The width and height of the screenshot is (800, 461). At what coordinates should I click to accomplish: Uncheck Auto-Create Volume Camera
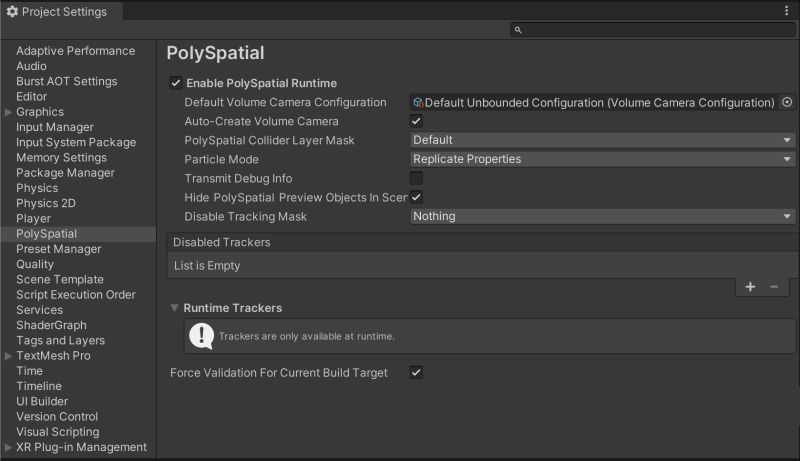coord(416,121)
